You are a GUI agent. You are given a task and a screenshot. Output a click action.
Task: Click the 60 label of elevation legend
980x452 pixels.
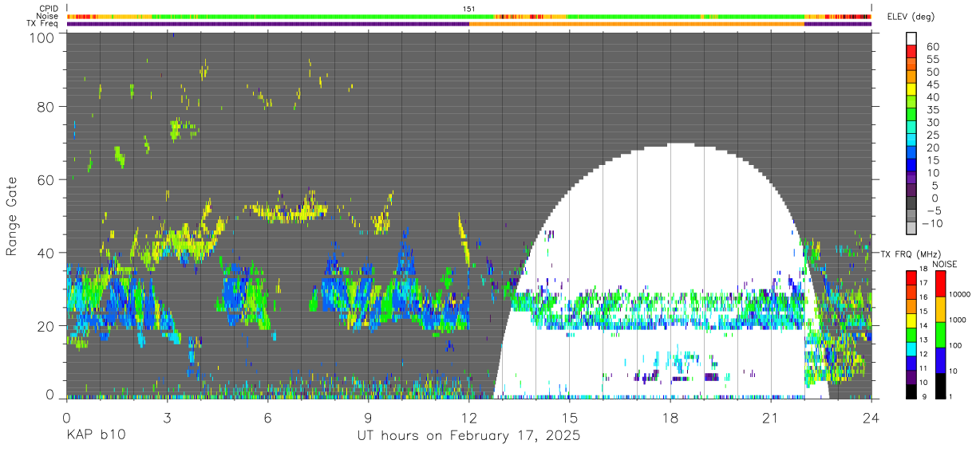(x=931, y=46)
